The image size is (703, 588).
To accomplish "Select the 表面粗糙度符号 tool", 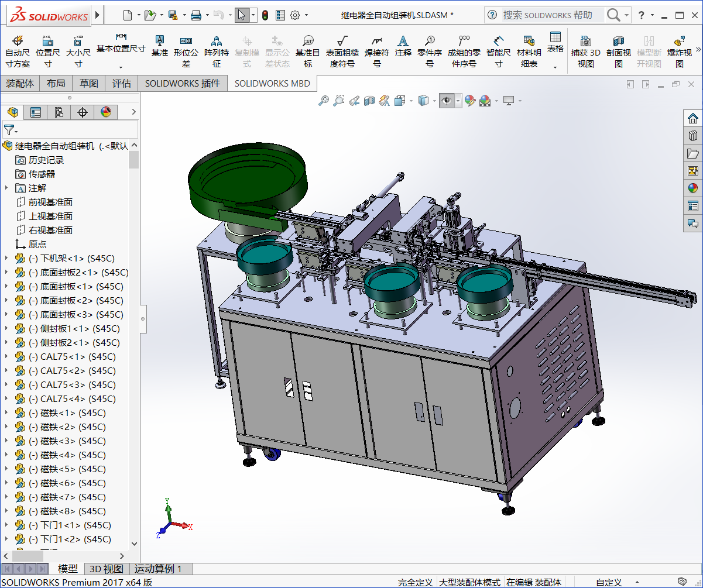I will pyautogui.click(x=342, y=51).
